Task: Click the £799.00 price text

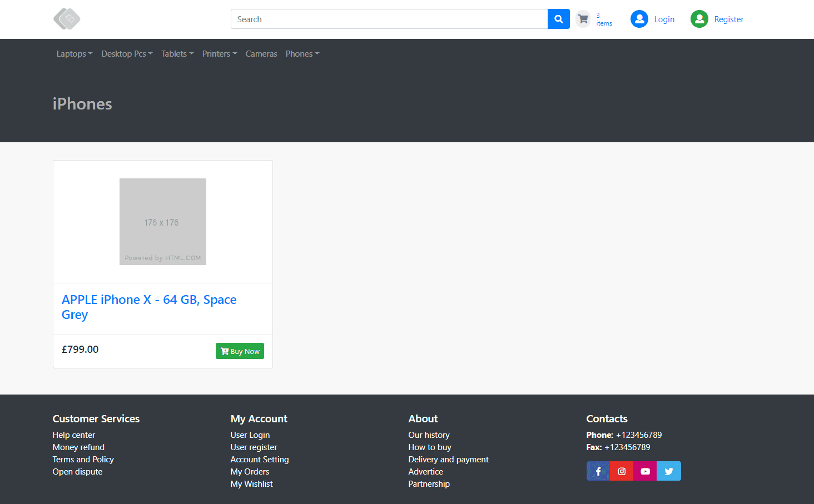Action: [80, 350]
